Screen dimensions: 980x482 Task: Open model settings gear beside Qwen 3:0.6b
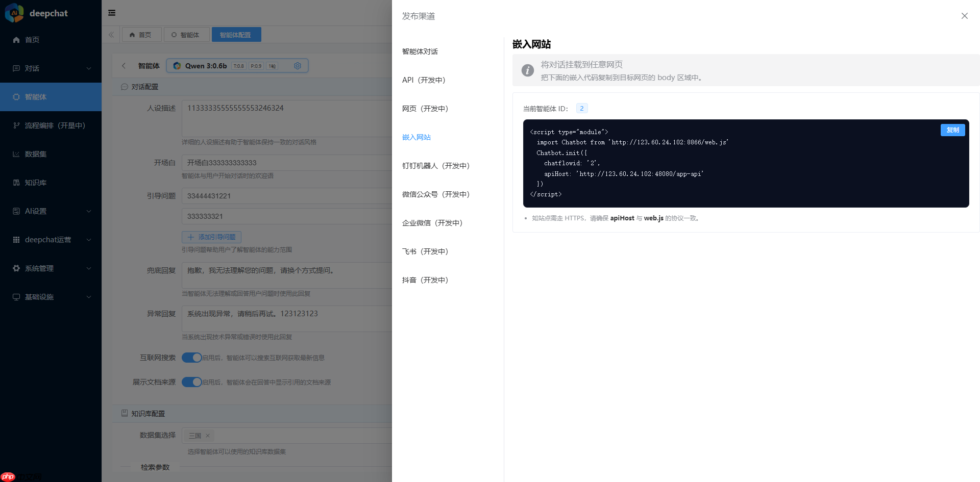click(x=298, y=65)
